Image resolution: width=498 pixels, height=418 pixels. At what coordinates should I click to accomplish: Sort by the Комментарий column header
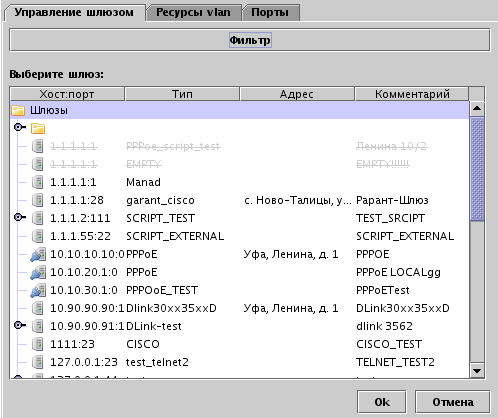(x=412, y=94)
